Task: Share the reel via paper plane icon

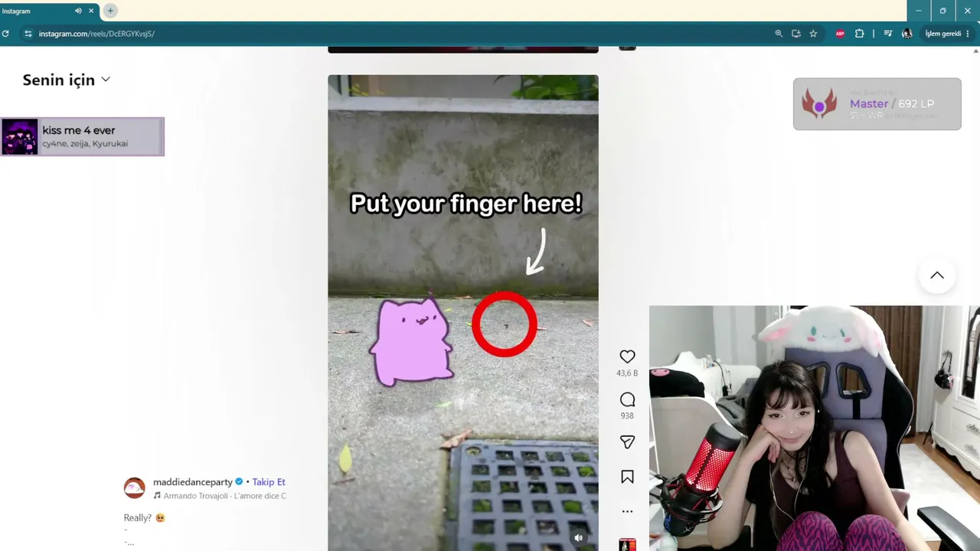Action: (x=627, y=442)
